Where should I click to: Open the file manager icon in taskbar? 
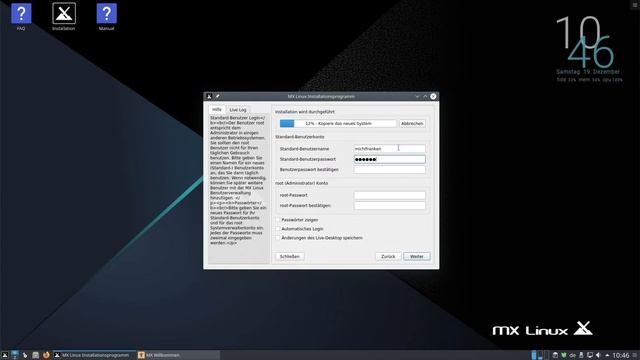coord(36,355)
